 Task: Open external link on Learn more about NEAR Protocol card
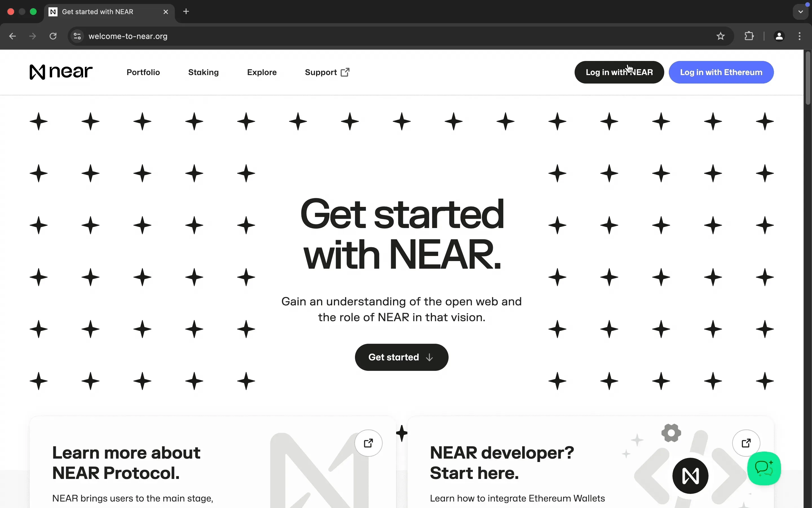coord(369,443)
